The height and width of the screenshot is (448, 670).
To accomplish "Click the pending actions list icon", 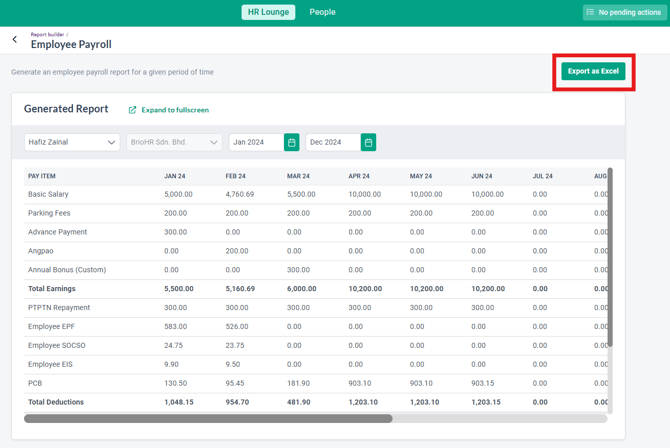I will click(591, 13).
